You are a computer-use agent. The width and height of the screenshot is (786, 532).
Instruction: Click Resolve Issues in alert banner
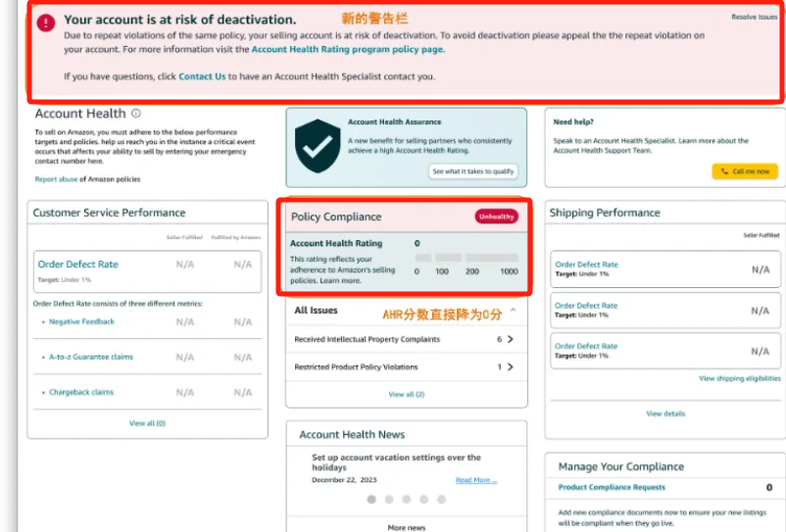754,17
